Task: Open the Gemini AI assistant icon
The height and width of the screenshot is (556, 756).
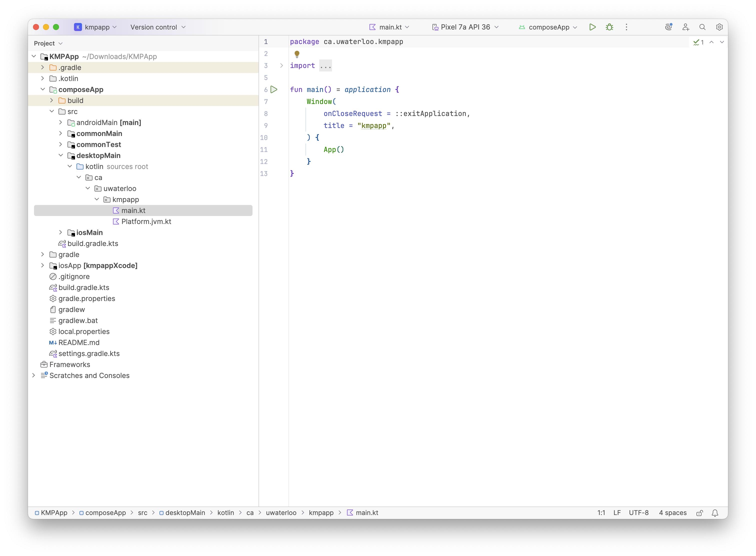Action: pos(668,27)
